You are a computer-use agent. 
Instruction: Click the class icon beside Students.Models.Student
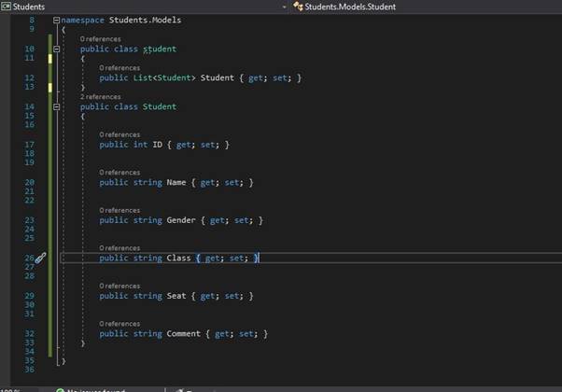pos(298,7)
